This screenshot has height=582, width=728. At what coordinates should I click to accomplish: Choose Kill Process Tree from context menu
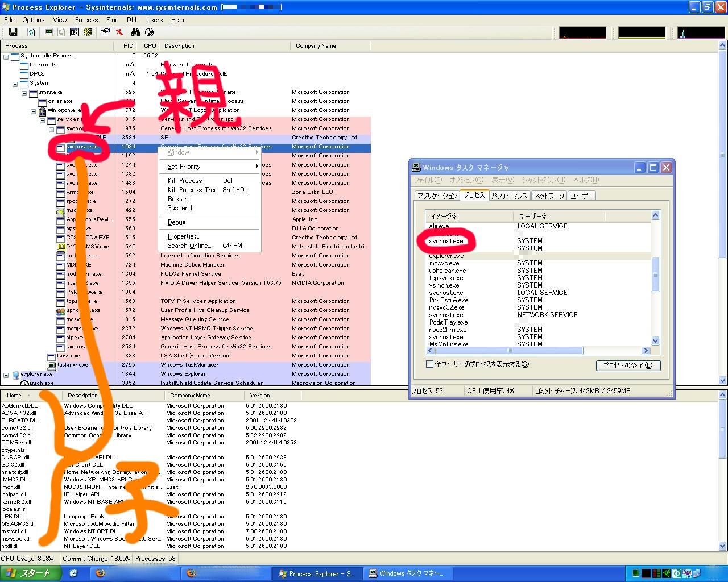point(209,190)
